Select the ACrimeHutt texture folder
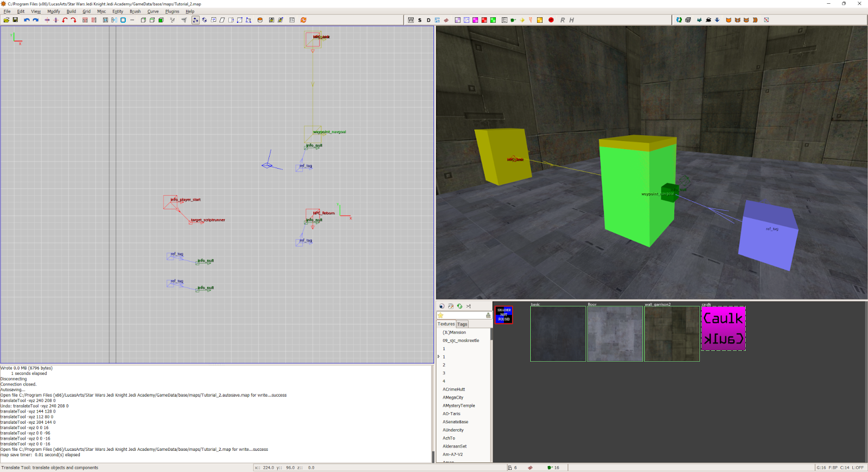The height and width of the screenshot is (472, 868). pyautogui.click(x=454, y=390)
